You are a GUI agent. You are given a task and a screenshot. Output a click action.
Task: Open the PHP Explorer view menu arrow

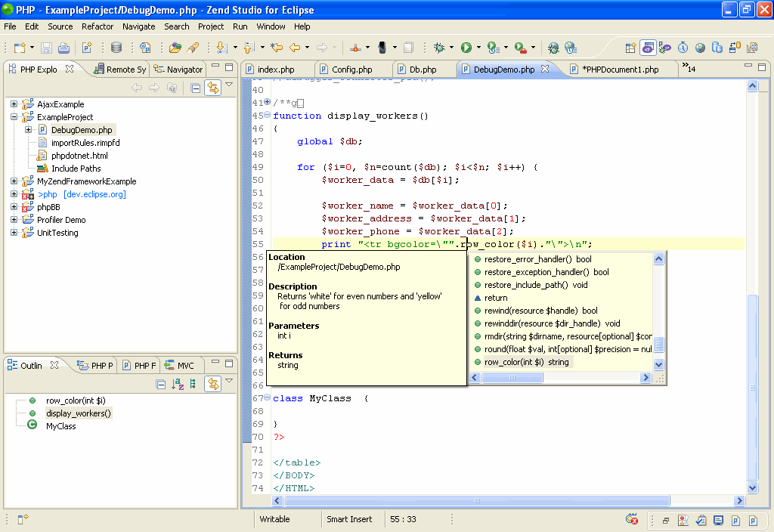pyautogui.click(x=229, y=85)
